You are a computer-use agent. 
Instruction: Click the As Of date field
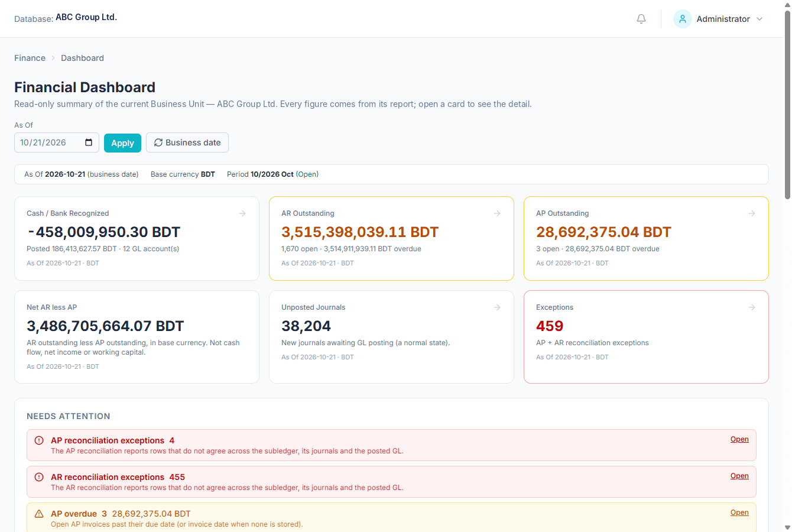point(57,142)
